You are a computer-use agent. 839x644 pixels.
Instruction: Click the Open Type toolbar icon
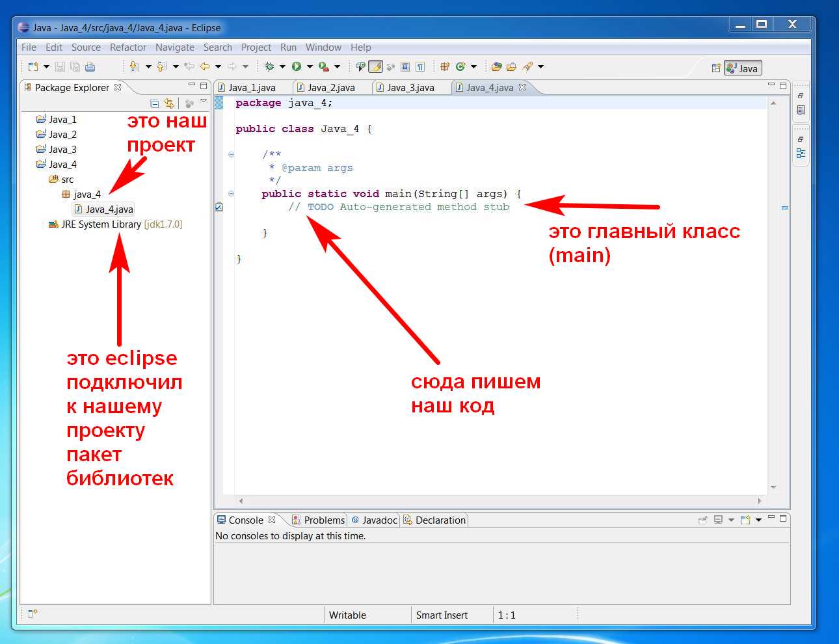tap(496, 66)
